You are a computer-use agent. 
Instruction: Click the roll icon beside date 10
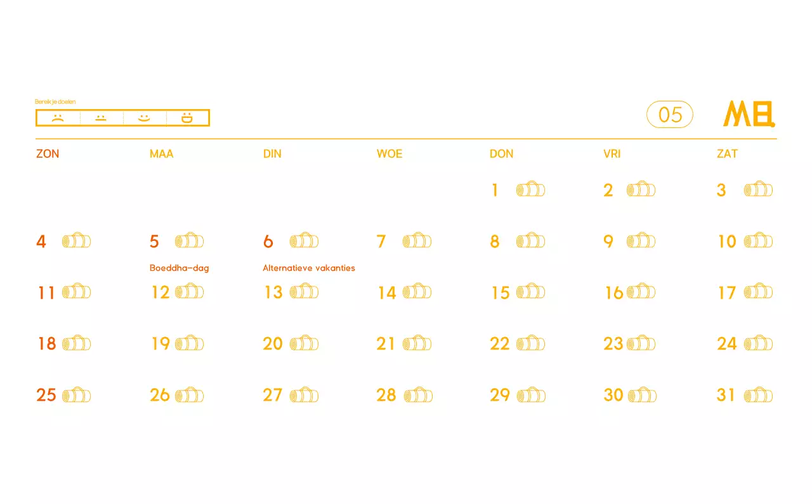coord(758,241)
